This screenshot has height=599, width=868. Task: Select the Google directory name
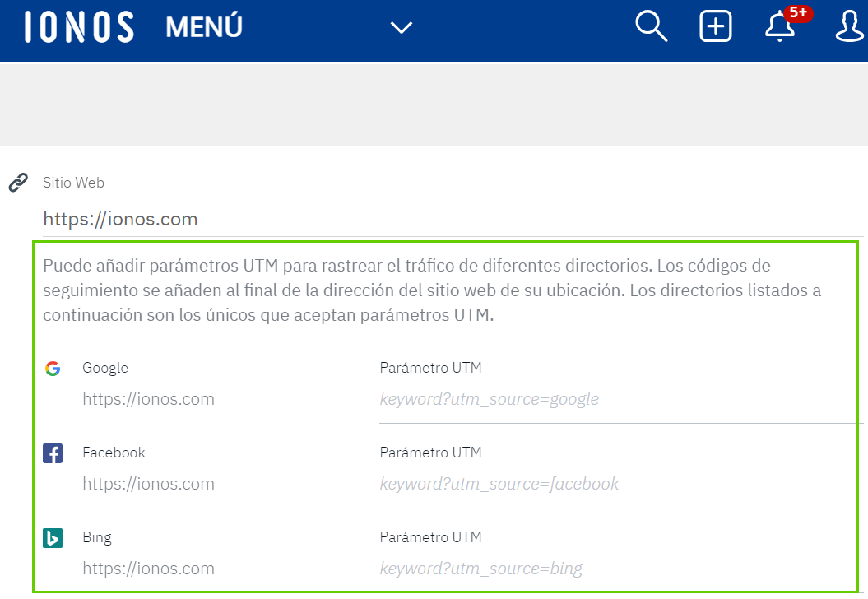pyautogui.click(x=105, y=368)
